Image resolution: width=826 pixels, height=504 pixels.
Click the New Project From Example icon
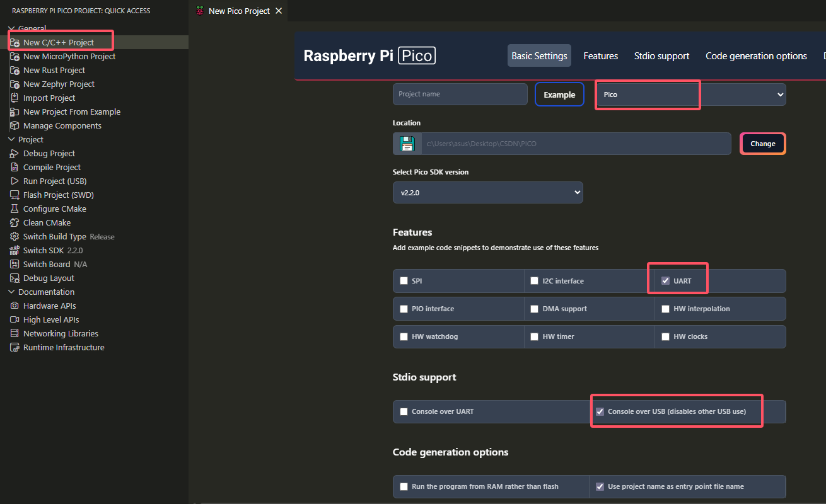click(15, 112)
